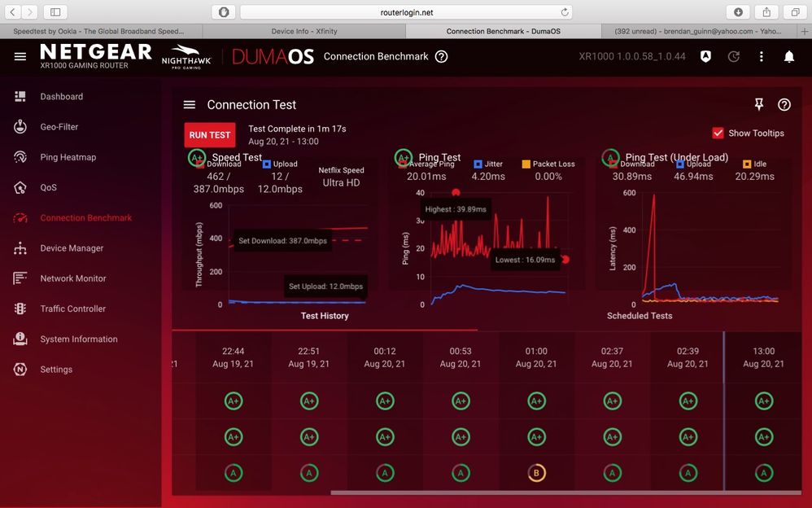
Task: Reload page using Safari refresh icon
Action: (564, 12)
